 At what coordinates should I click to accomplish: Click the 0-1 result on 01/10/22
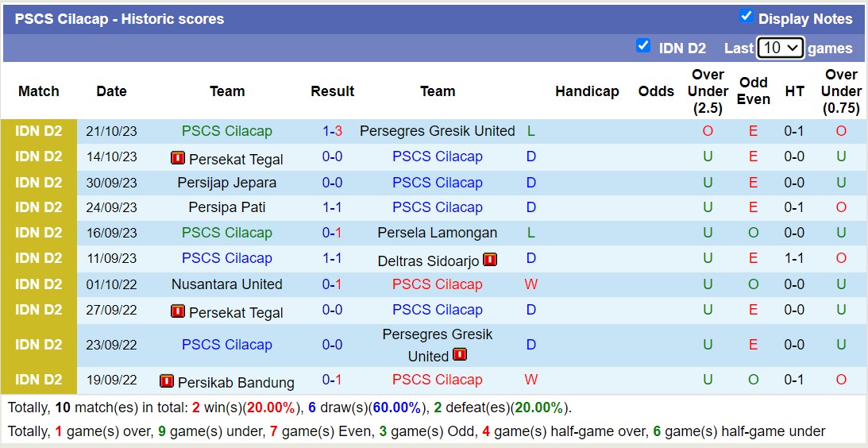coord(332,284)
